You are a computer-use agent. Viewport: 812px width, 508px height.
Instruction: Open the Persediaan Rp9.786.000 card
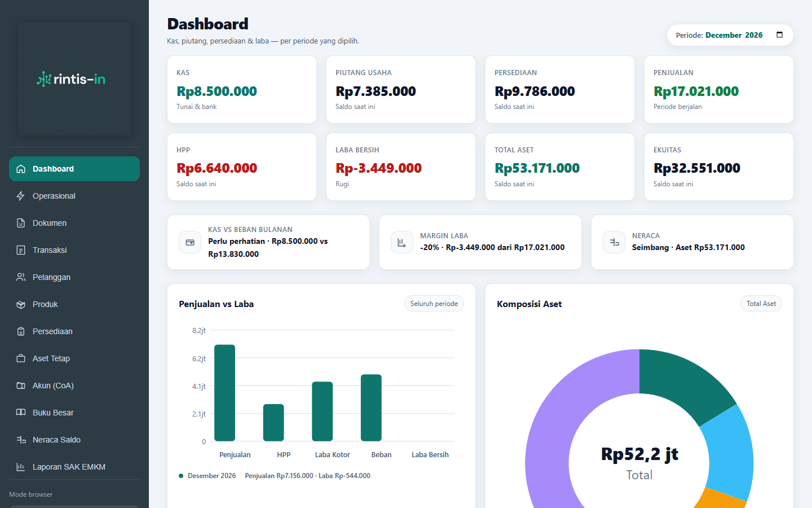pos(560,89)
